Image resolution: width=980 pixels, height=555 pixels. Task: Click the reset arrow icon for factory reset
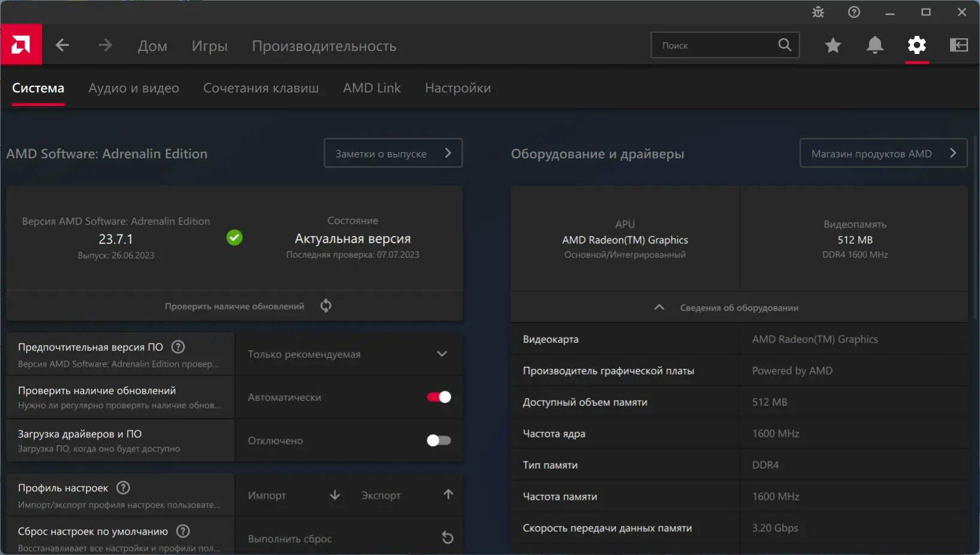(x=448, y=538)
